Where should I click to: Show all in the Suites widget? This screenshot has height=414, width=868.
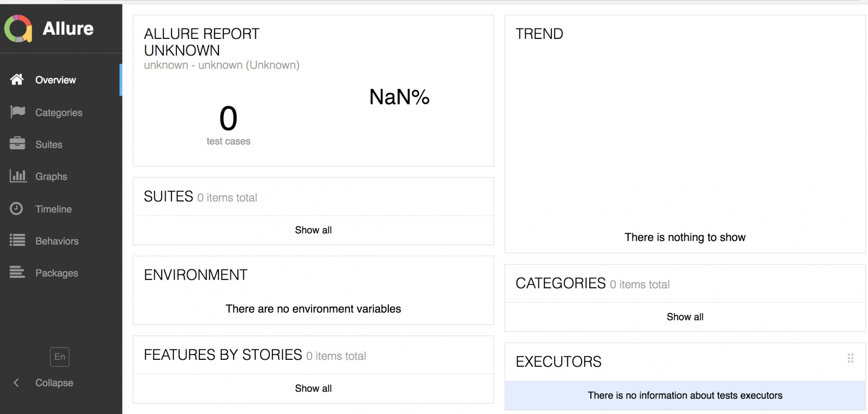pos(313,230)
